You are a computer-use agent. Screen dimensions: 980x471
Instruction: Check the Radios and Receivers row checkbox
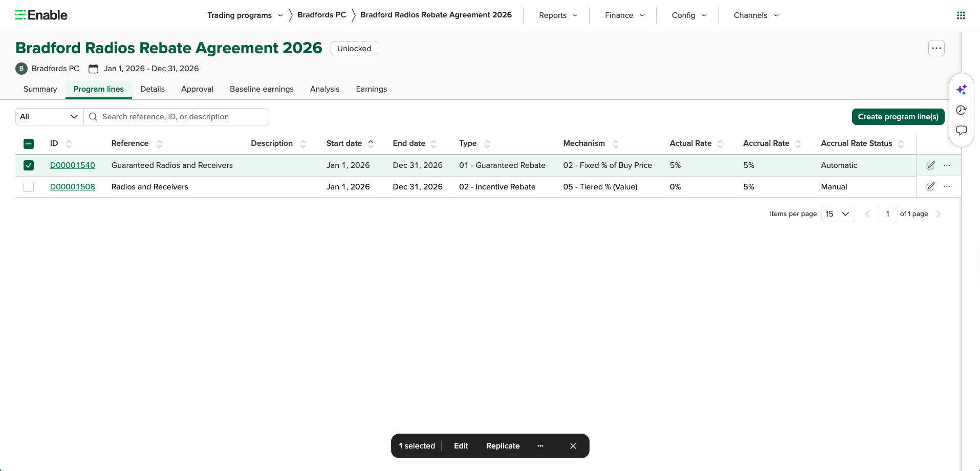pyautogui.click(x=29, y=187)
